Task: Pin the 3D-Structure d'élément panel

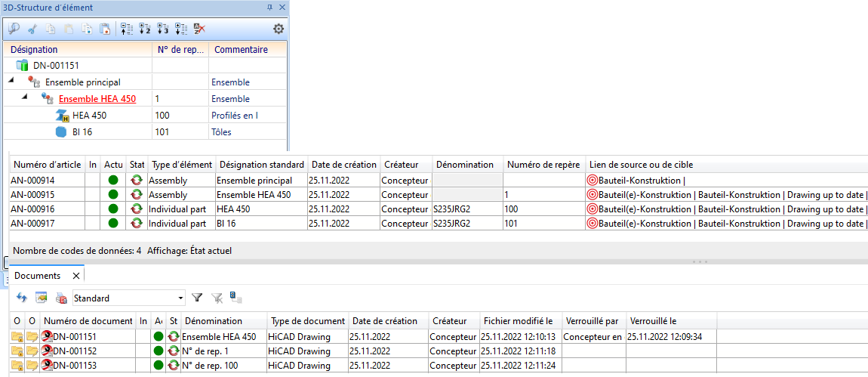Action: click(269, 8)
